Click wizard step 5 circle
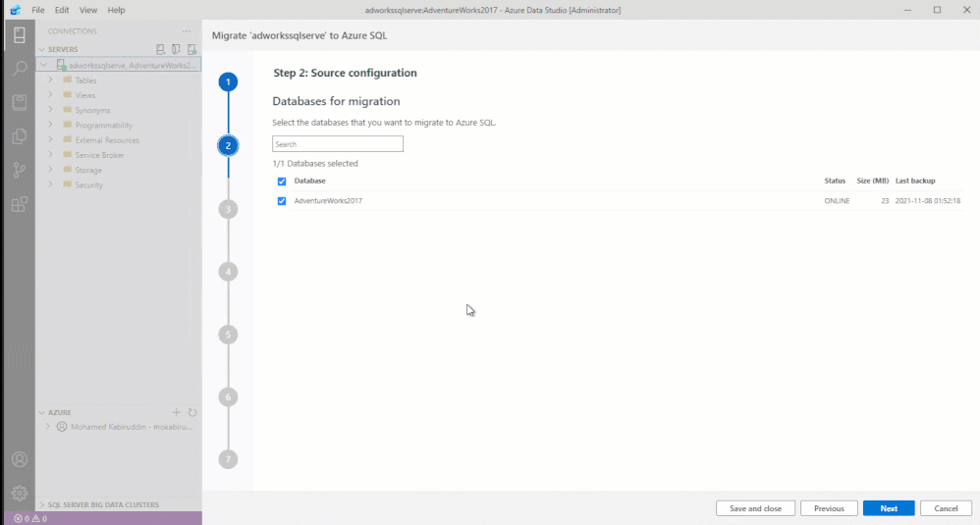Viewport: 980px width, 525px height. point(228,335)
